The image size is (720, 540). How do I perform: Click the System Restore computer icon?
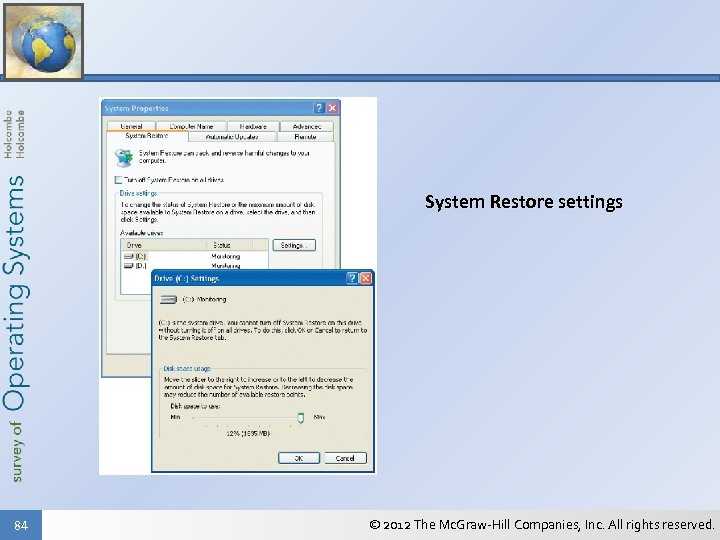(x=124, y=158)
